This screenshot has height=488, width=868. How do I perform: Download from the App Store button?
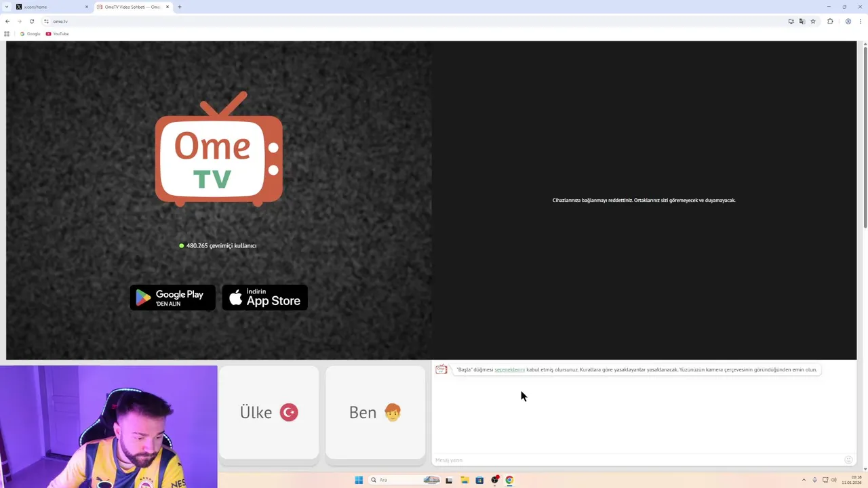(265, 298)
